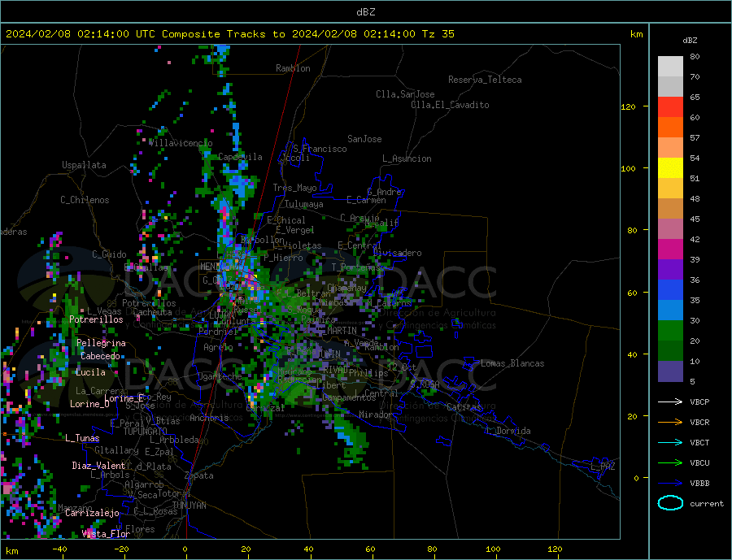This screenshot has height=560, width=732.
Task: Click the Lomas_Blancas map label
Action: coord(512,363)
